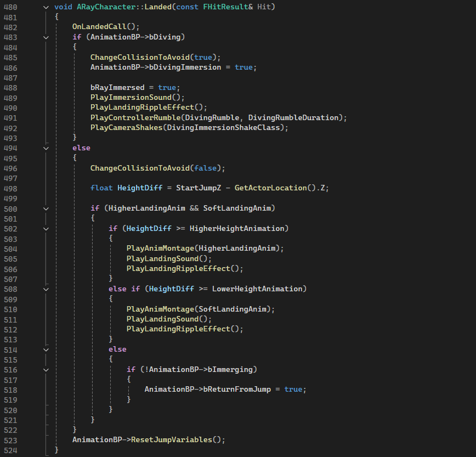Viewport: 476px width, 457px height.
Task: Click the PlayImmersionSound call
Action: (x=131, y=98)
